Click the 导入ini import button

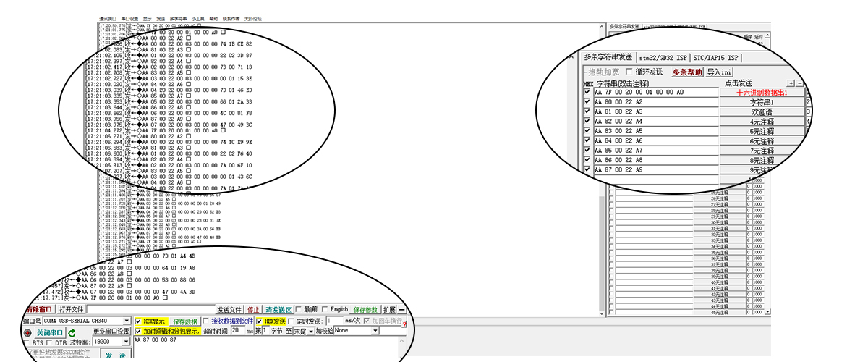pyautogui.click(x=720, y=72)
